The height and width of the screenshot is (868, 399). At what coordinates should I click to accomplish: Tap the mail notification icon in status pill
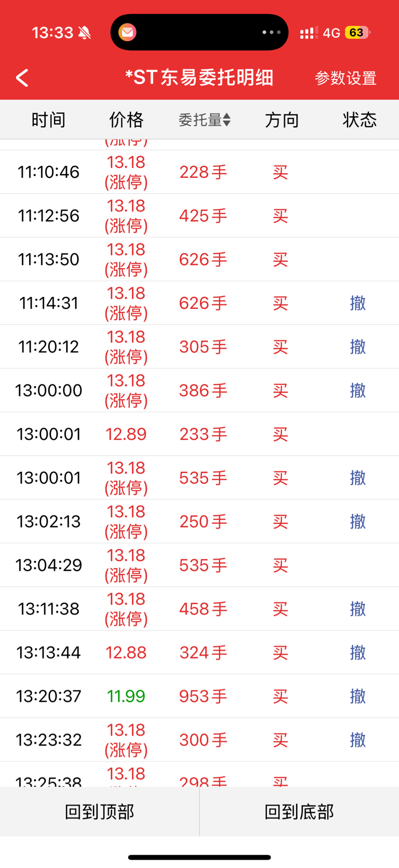click(x=127, y=32)
